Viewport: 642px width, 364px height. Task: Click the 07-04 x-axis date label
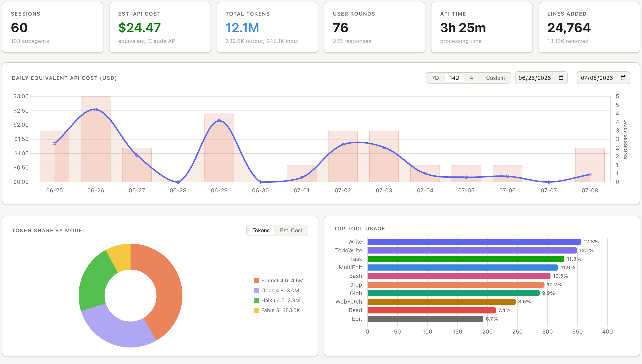[x=425, y=190]
